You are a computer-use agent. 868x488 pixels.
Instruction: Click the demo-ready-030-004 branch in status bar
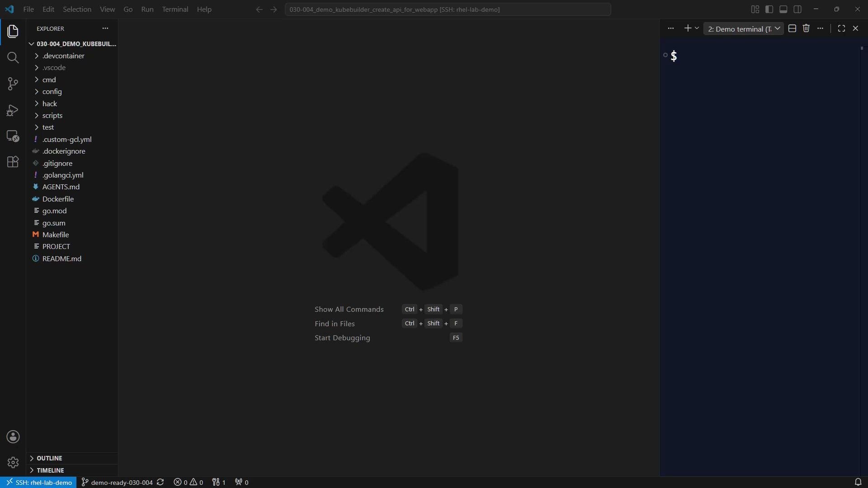117,482
